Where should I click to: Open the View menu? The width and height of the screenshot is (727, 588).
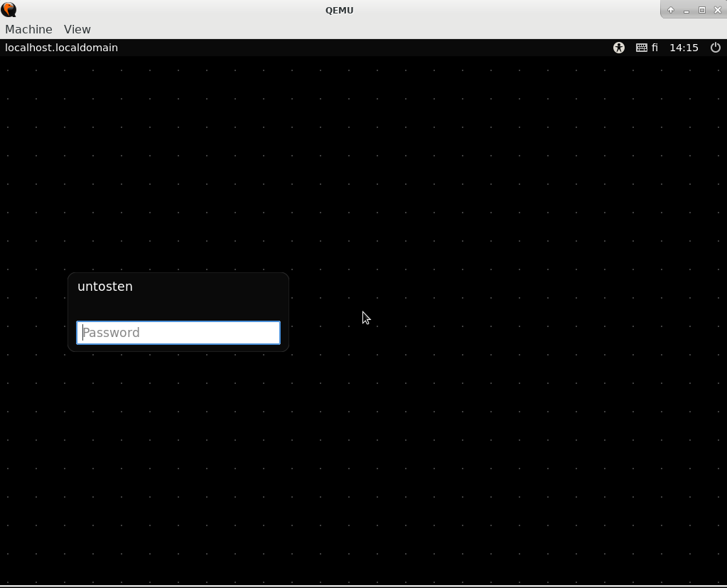coord(77,29)
